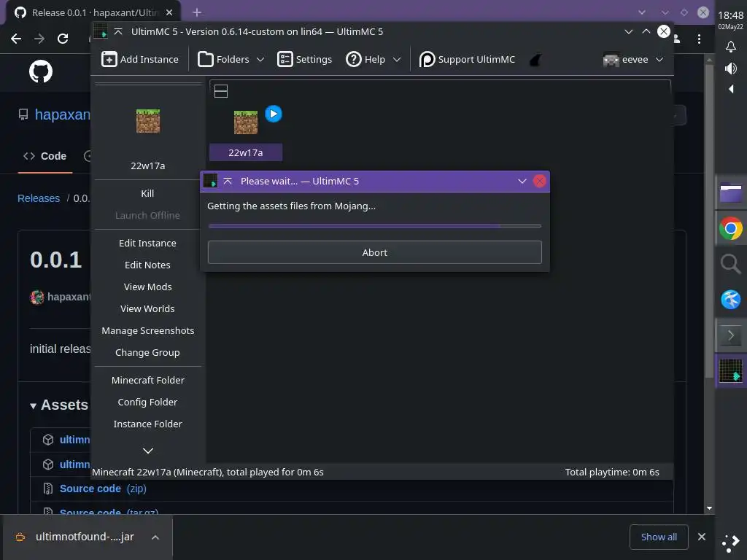Viewport: 747px width, 560px height.
Task: Open View Mods
Action: click(147, 287)
